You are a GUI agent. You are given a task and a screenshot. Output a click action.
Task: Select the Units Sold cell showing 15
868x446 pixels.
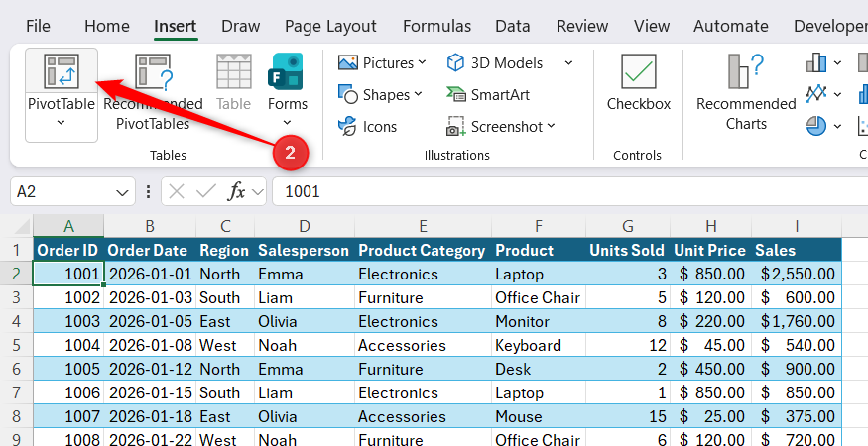[x=628, y=416]
